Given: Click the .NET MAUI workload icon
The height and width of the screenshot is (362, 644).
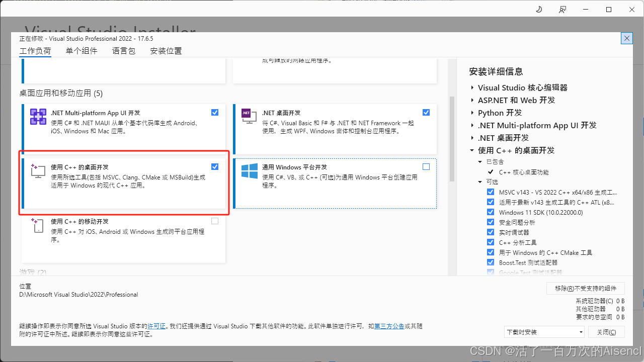Looking at the screenshot, I should (38, 117).
